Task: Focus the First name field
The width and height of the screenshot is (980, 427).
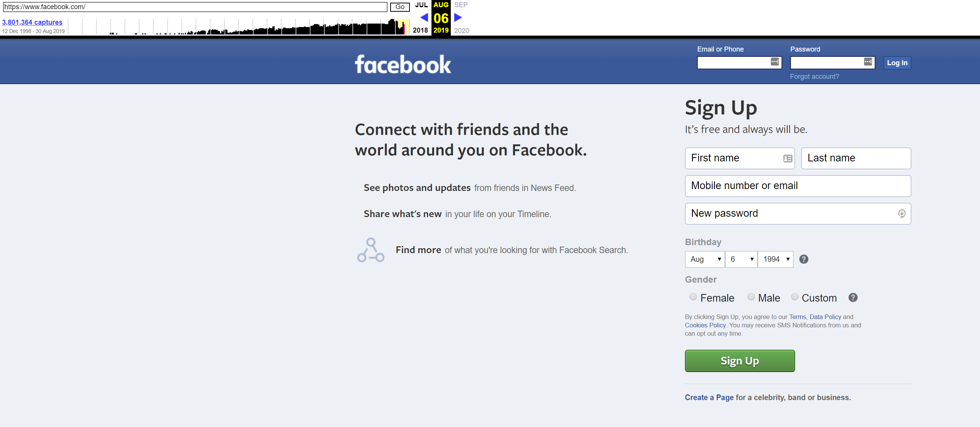Action: (739, 158)
